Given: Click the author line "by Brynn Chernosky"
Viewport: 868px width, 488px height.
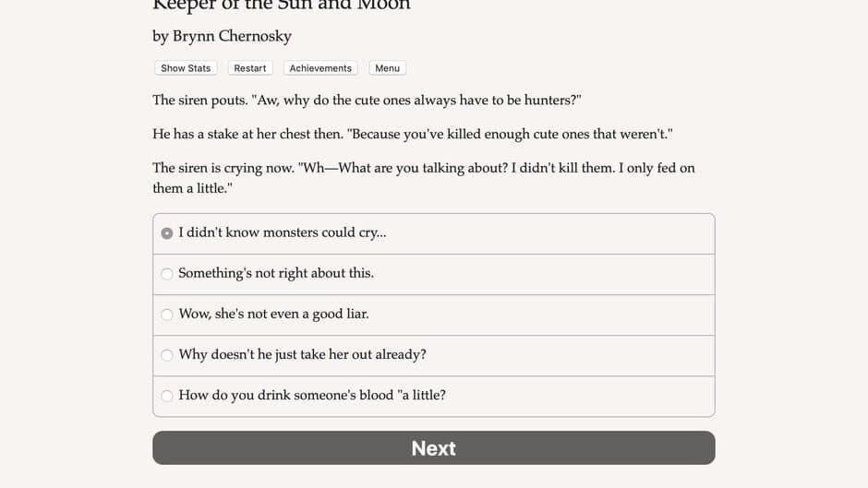Looking at the screenshot, I should [x=222, y=36].
